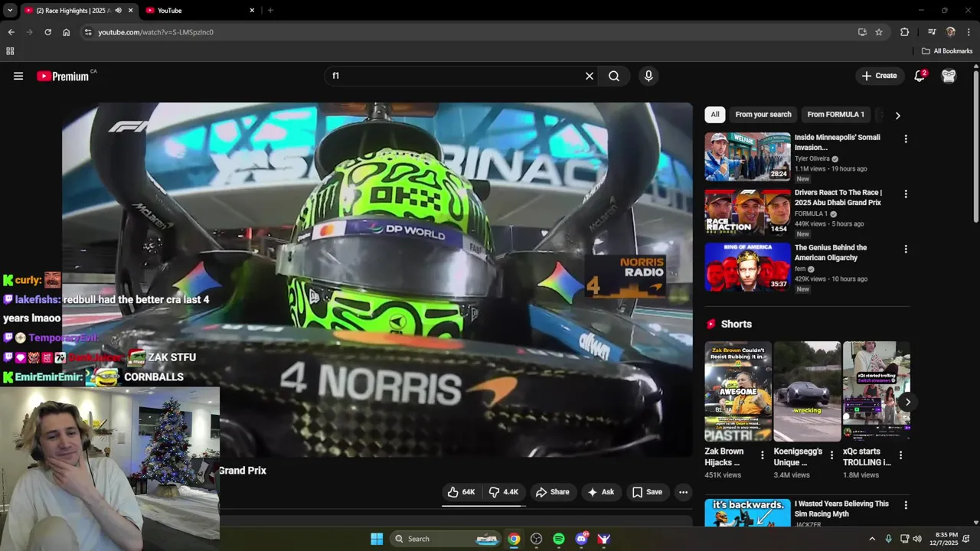Open options for Sim Racing Myth video
The width and height of the screenshot is (980, 551).
[x=906, y=506]
